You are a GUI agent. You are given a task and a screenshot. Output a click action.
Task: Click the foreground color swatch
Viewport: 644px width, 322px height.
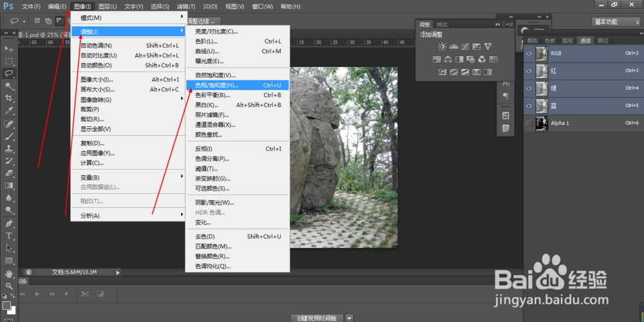pyautogui.click(x=6, y=305)
